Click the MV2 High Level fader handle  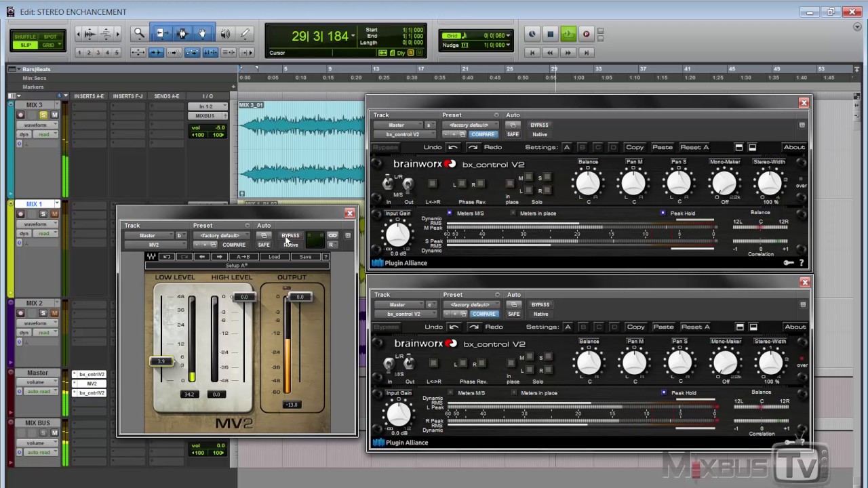click(243, 297)
